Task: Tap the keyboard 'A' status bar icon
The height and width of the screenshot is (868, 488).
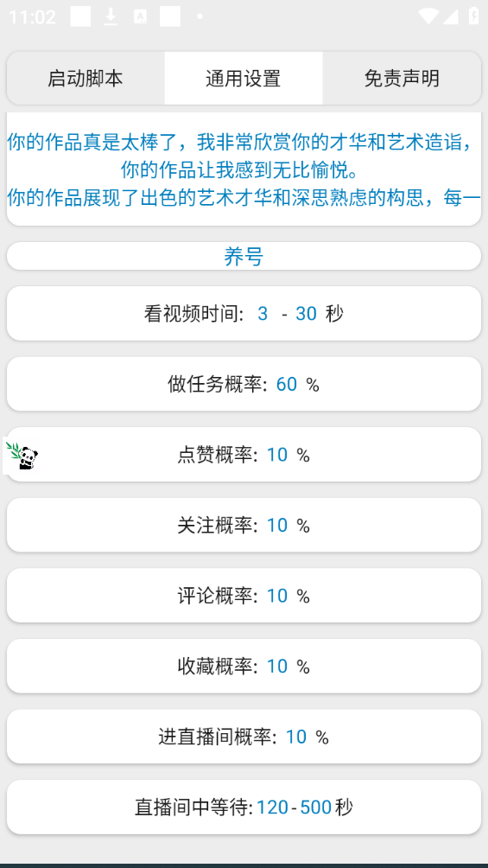Action: point(140,17)
